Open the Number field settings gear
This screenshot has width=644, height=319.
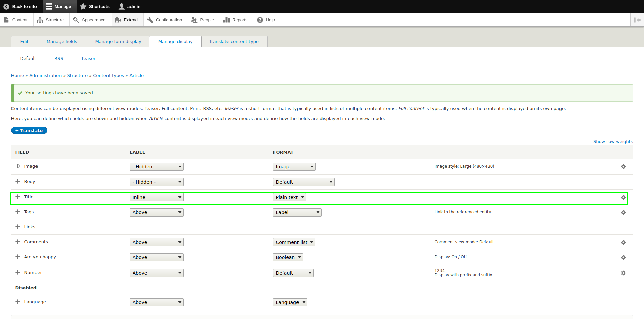[x=623, y=273]
